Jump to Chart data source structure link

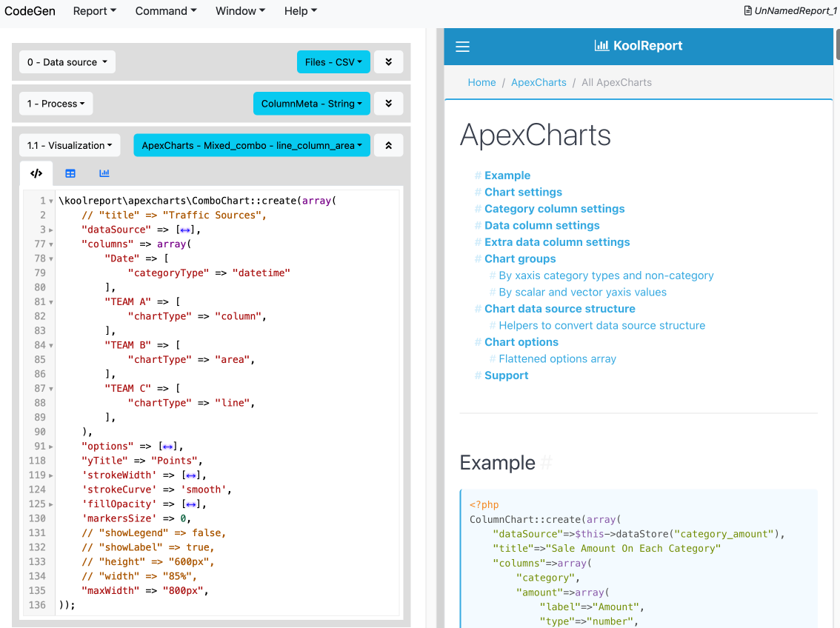click(560, 308)
